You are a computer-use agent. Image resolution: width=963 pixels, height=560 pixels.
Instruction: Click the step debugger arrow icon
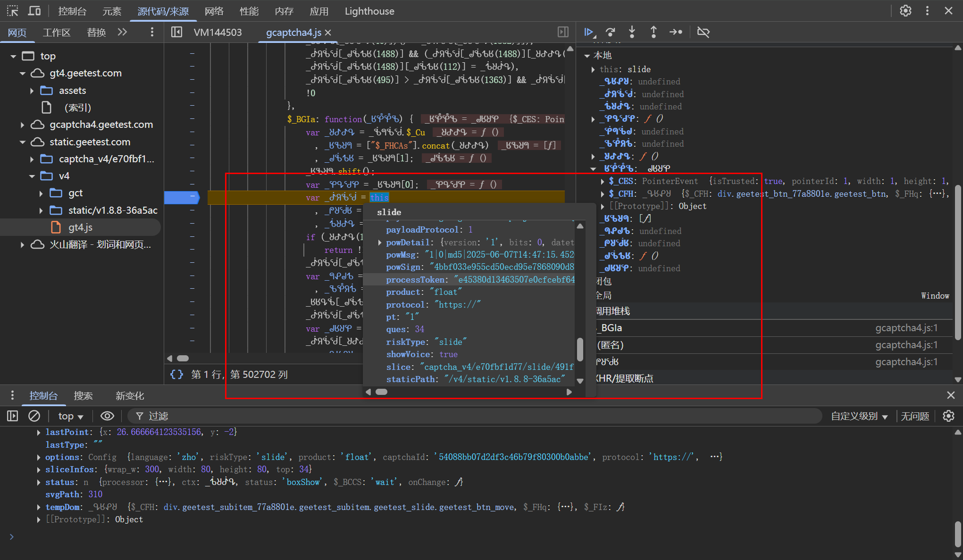[676, 32]
